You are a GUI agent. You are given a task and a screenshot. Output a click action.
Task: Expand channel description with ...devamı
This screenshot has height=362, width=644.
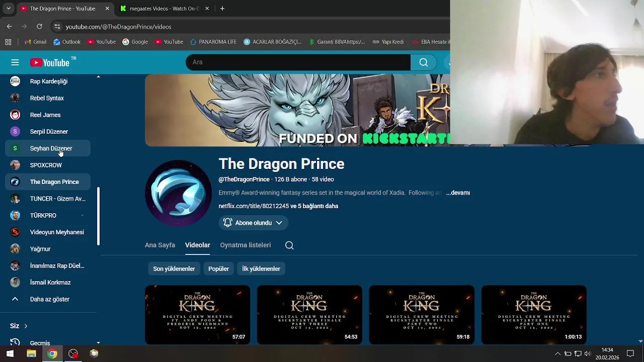458,193
